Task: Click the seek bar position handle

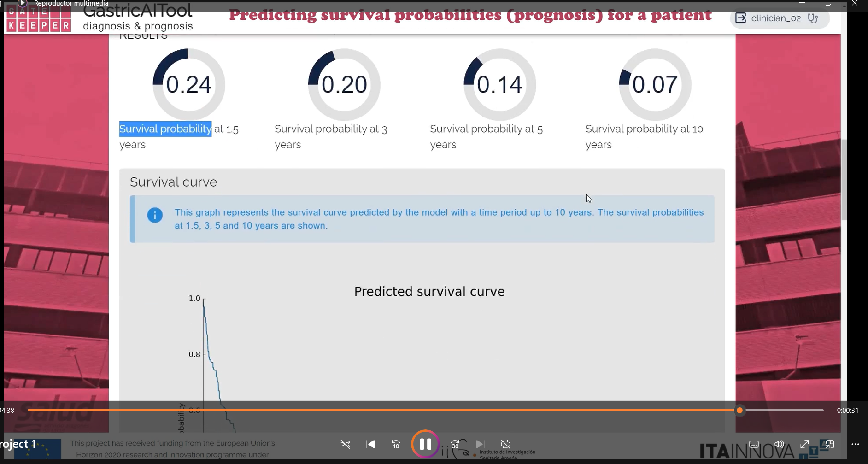Action: click(x=739, y=410)
